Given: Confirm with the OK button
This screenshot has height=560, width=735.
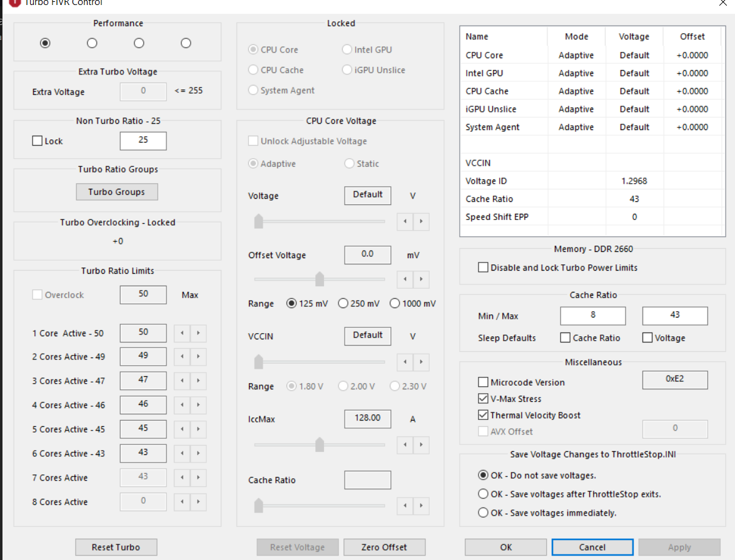Looking at the screenshot, I should click(506, 547).
